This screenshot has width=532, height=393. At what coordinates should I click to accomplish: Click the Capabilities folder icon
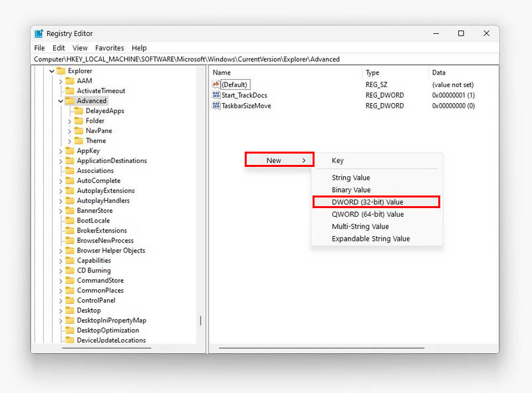[x=70, y=260]
